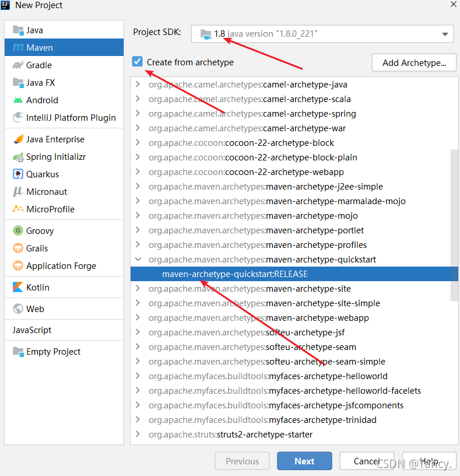Select cocoon-22-archetype-webapp row
The image size is (460, 476).
294,172
